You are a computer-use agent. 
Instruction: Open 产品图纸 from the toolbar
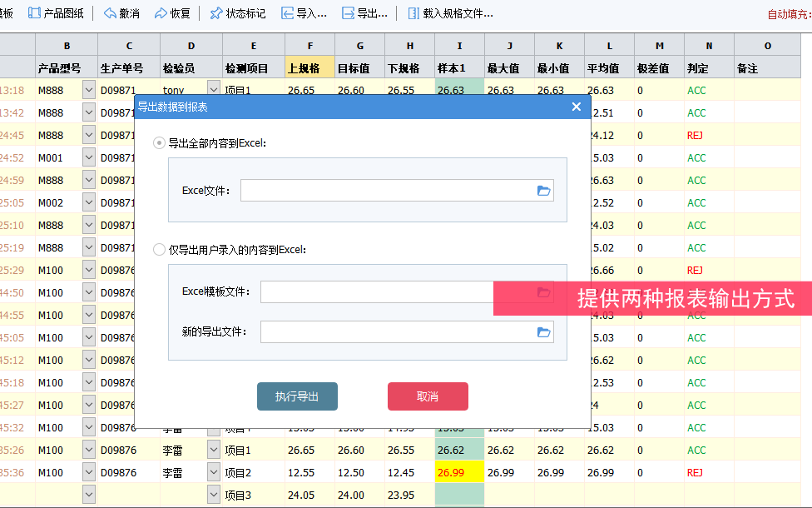57,13
